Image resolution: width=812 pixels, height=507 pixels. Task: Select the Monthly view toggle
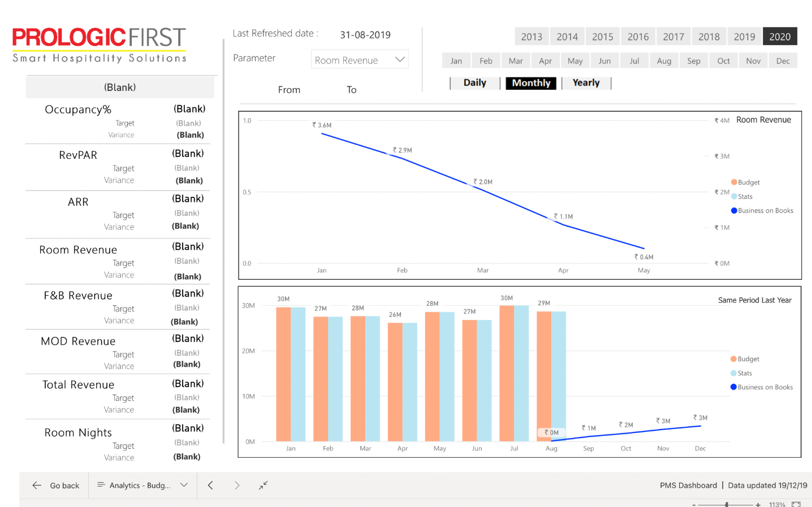coord(531,83)
